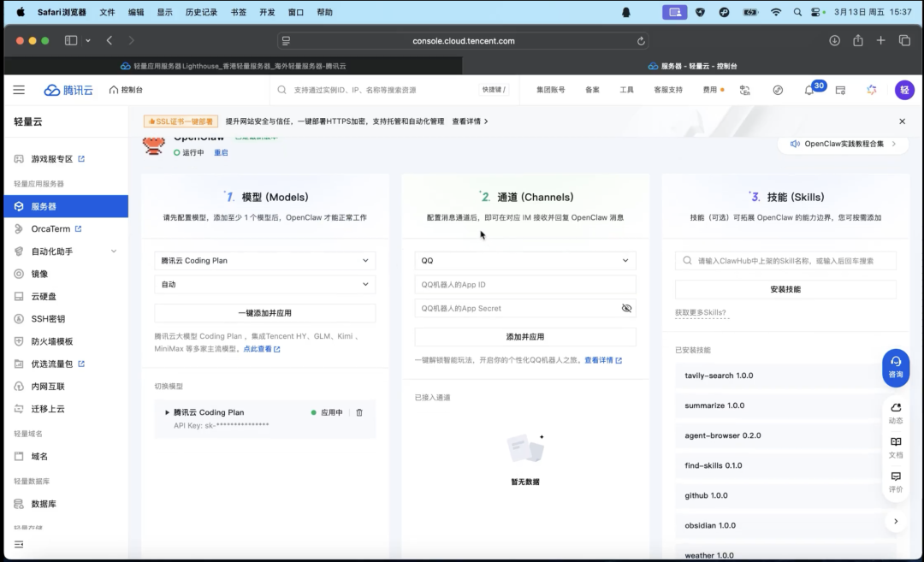The width and height of the screenshot is (924, 562).
Task: Expand the 自动 model selection dropdown
Action: pos(264,284)
